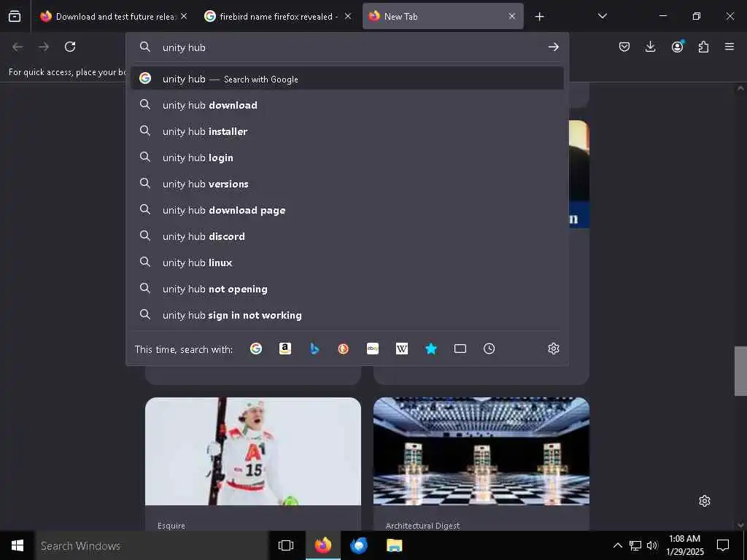Click the Architectural Digest source label

tap(422, 526)
